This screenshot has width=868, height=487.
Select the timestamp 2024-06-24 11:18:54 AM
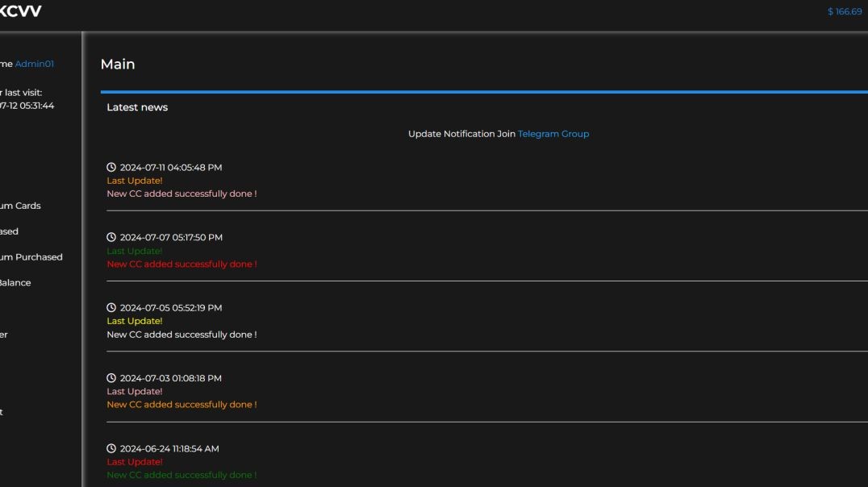pyautogui.click(x=169, y=449)
